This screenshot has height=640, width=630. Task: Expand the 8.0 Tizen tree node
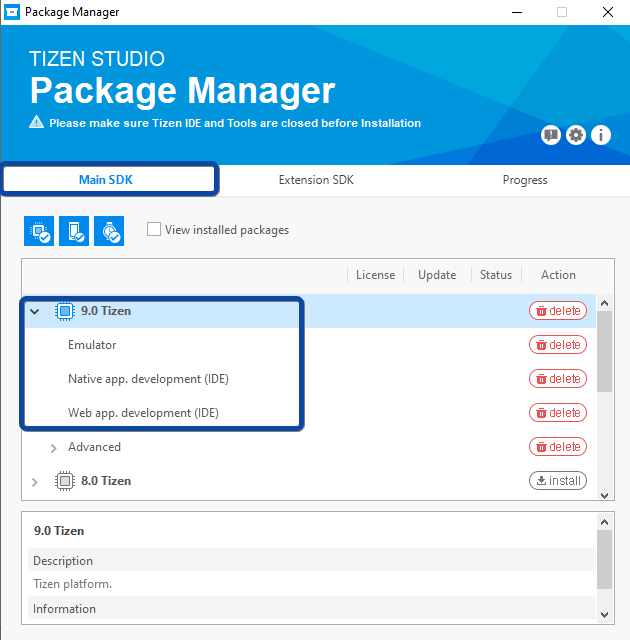[35, 482]
